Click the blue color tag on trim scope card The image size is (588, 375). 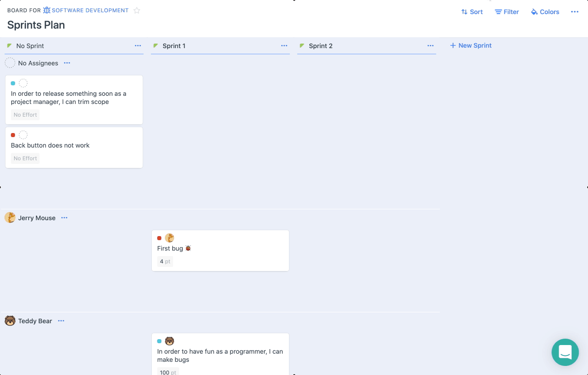click(13, 83)
